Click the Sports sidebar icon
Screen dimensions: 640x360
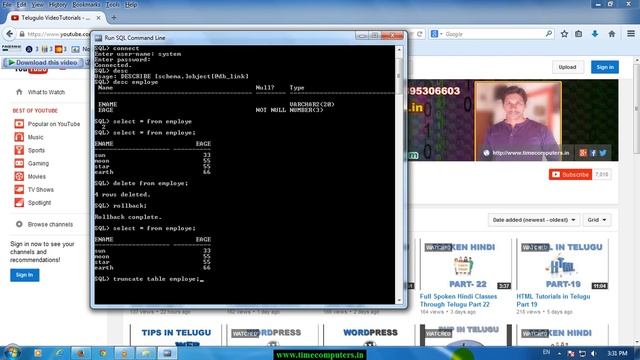tap(19, 150)
